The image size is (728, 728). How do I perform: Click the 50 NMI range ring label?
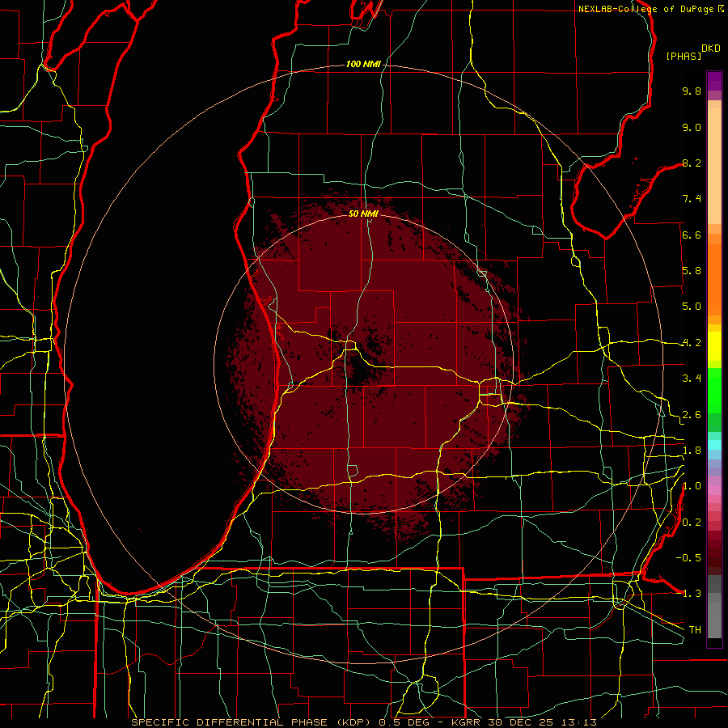tap(363, 214)
